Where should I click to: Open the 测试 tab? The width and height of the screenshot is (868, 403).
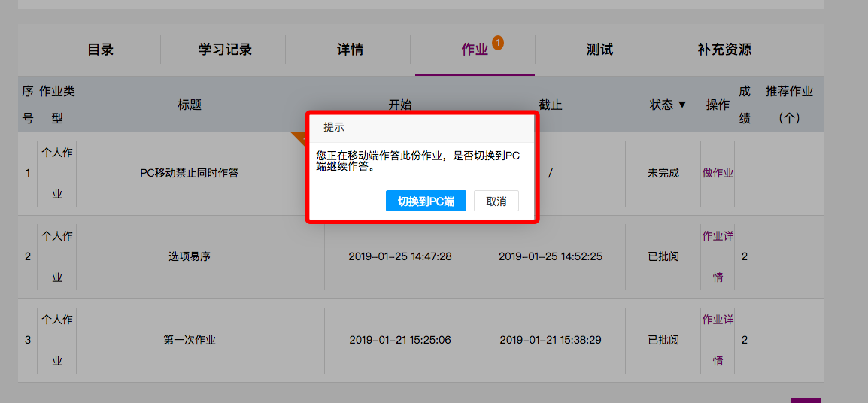pos(599,50)
